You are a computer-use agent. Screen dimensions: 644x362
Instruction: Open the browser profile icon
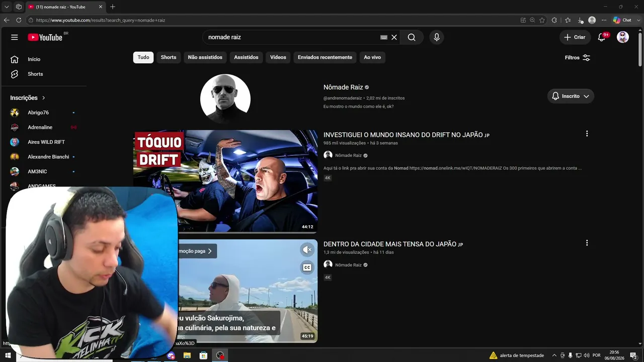[x=592, y=20]
